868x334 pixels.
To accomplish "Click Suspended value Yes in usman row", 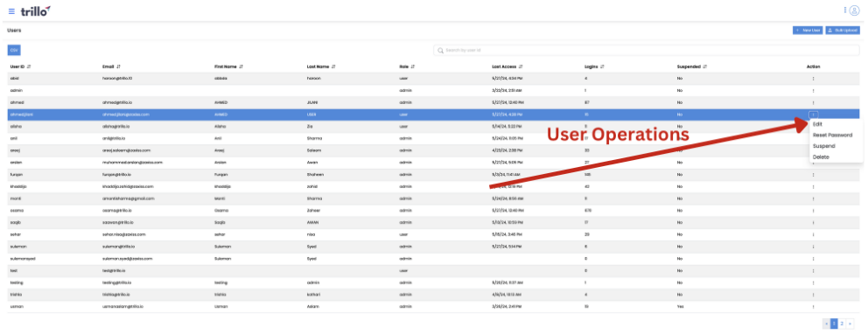I will pos(680,306).
